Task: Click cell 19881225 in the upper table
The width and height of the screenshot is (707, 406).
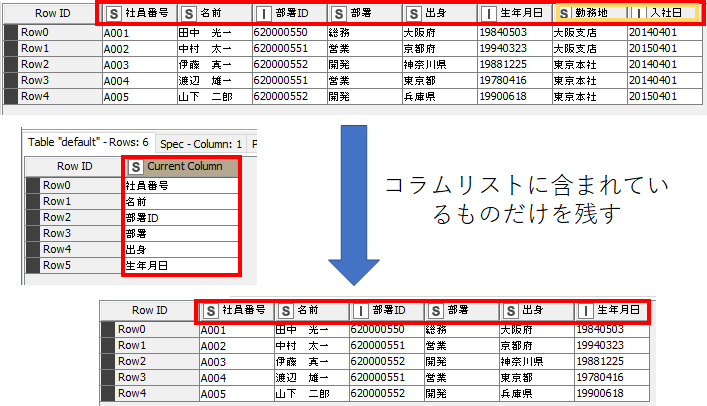Action: pyautogui.click(x=514, y=65)
